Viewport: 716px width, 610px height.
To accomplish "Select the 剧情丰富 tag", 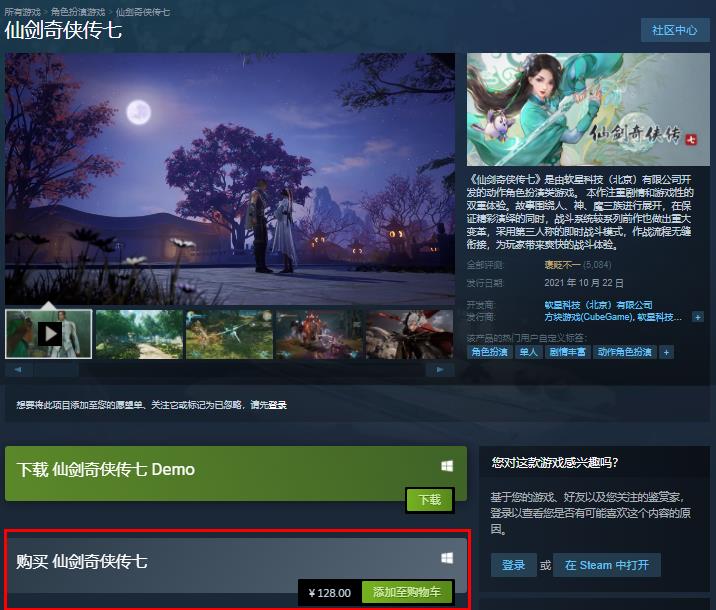I will pyautogui.click(x=567, y=352).
